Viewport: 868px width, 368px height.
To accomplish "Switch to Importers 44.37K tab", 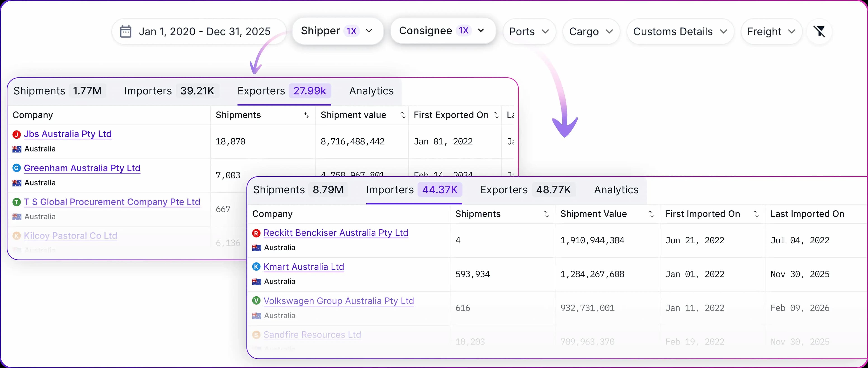I will pos(413,190).
